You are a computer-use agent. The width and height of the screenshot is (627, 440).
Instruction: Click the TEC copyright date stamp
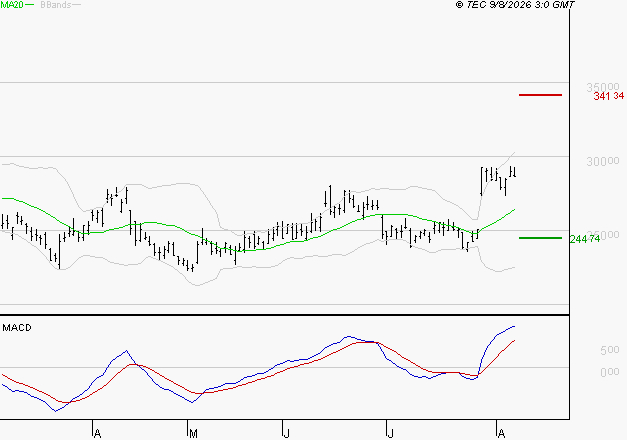click(x=515, y=5)
